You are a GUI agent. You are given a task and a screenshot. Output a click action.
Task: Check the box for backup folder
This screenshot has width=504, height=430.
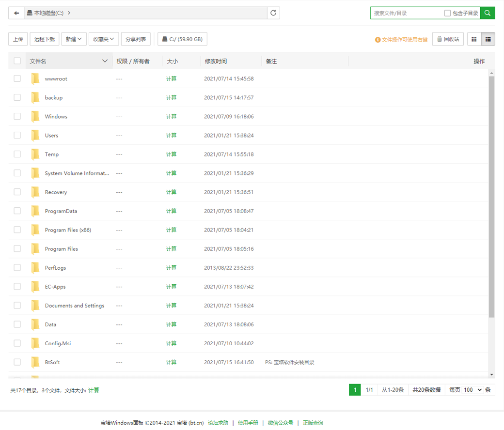tap(17, 97)
